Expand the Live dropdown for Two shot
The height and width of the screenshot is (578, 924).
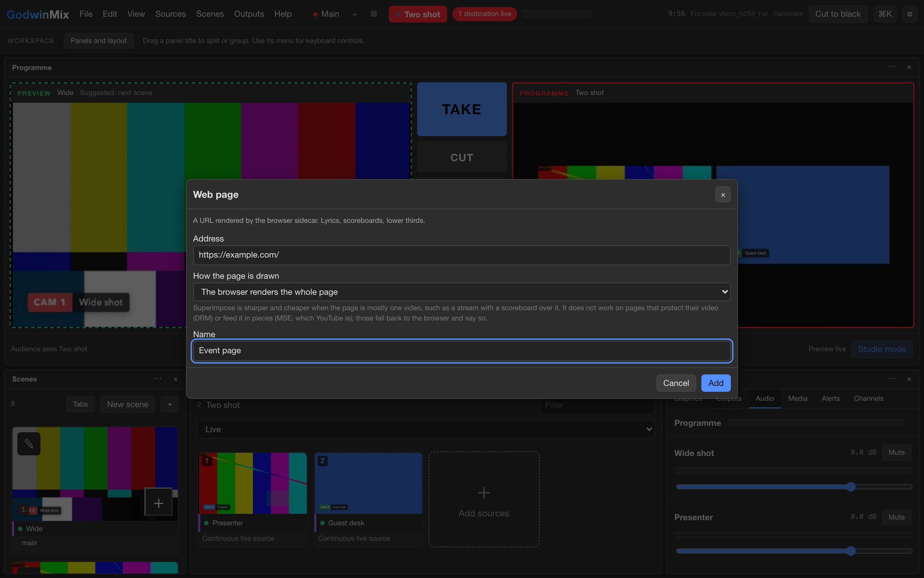(426, 429)
